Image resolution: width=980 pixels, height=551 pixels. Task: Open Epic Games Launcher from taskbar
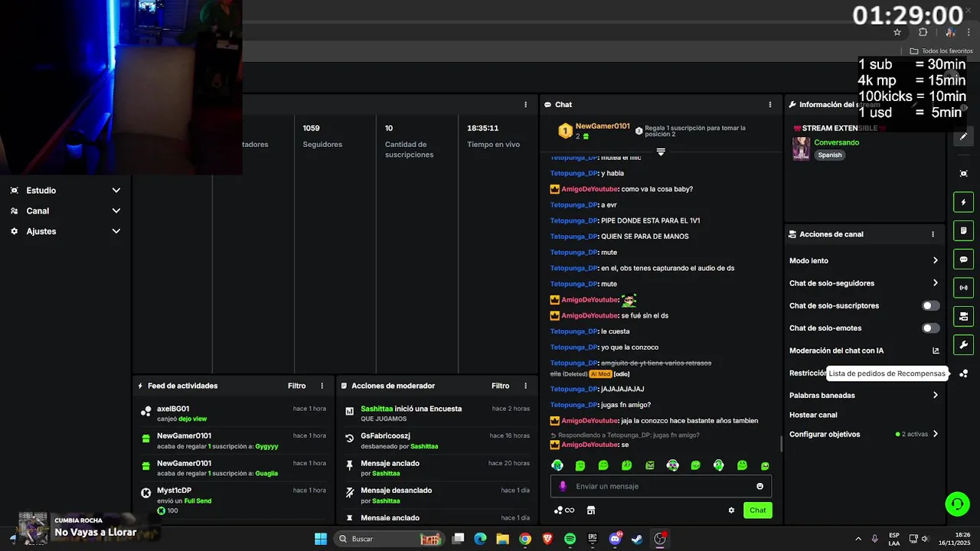592,539
